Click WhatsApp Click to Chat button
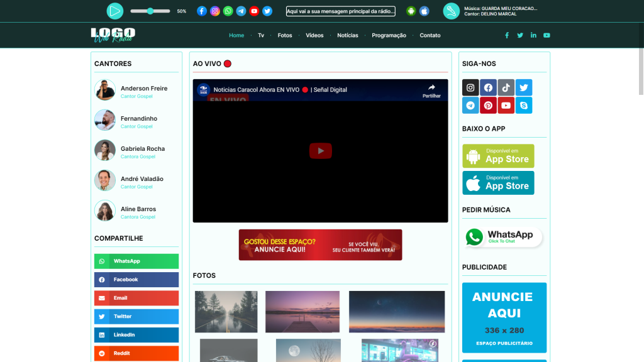This screenshot has width=644, height=362. 502,237
